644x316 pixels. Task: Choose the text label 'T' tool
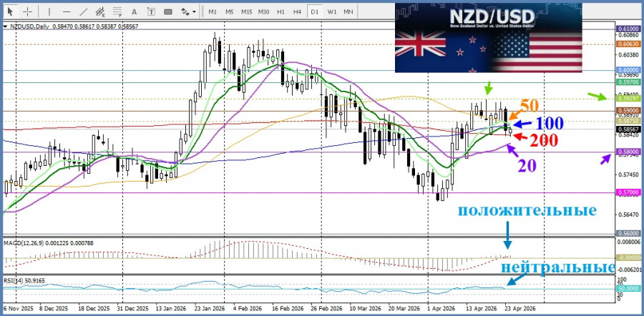coord(151,11)
